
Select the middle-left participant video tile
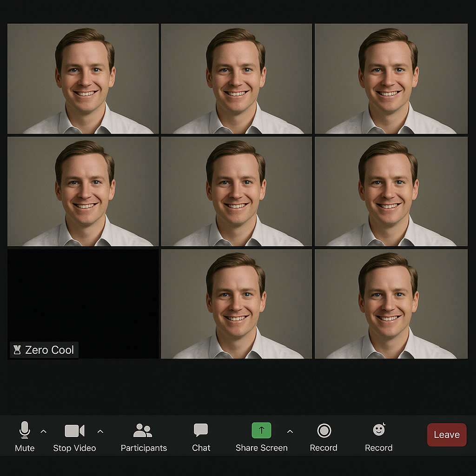83,191
